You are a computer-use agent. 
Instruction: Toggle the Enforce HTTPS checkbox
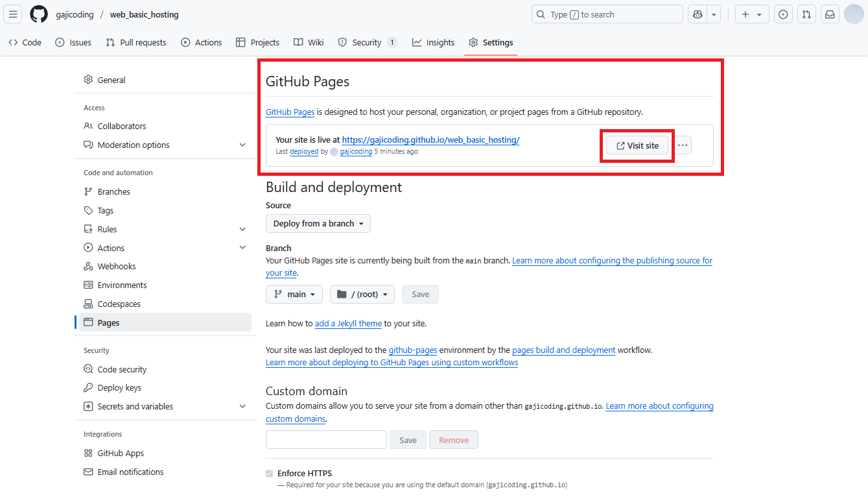click(269, 473)
